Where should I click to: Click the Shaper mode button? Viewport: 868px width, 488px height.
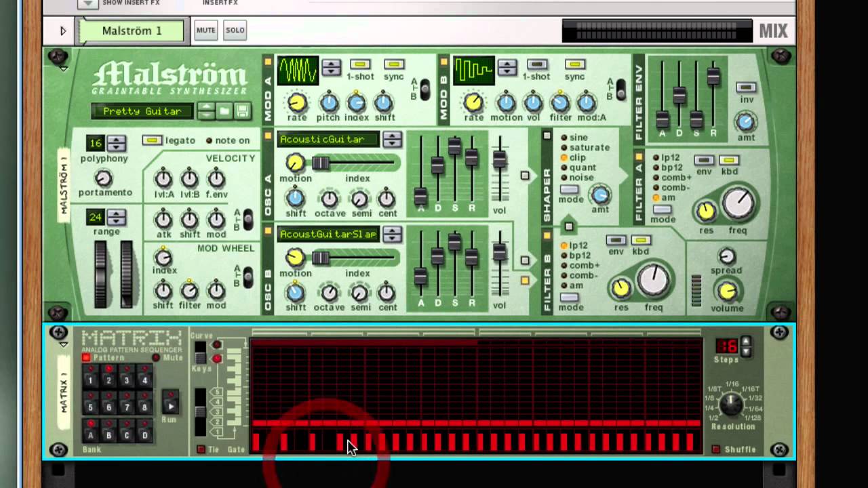click(x=570, y=190)
